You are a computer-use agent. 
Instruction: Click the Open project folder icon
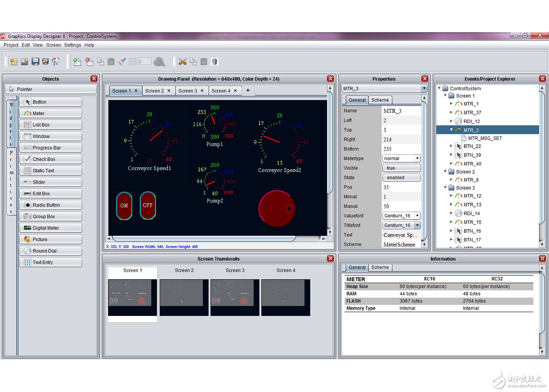pos(24,62)
